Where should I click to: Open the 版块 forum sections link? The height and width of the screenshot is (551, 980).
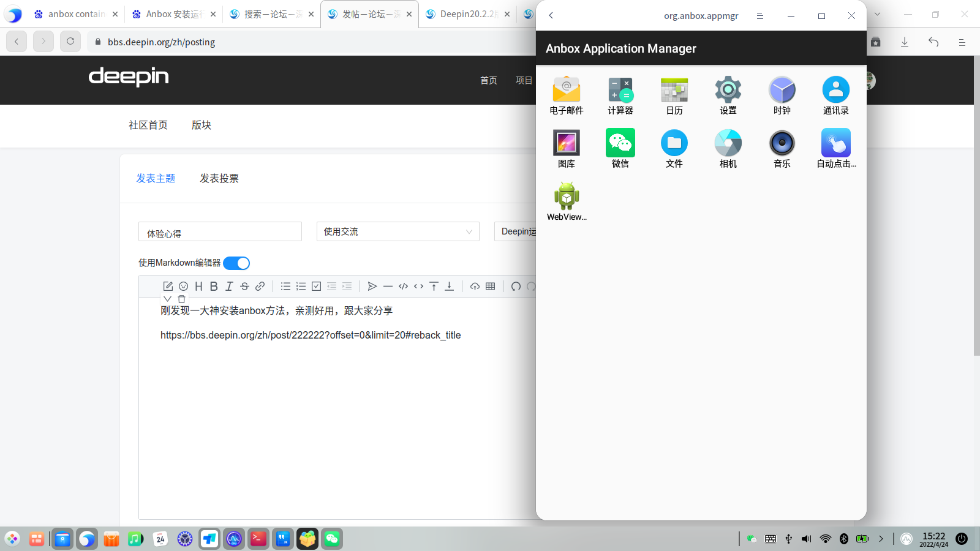tap(202, 125)
